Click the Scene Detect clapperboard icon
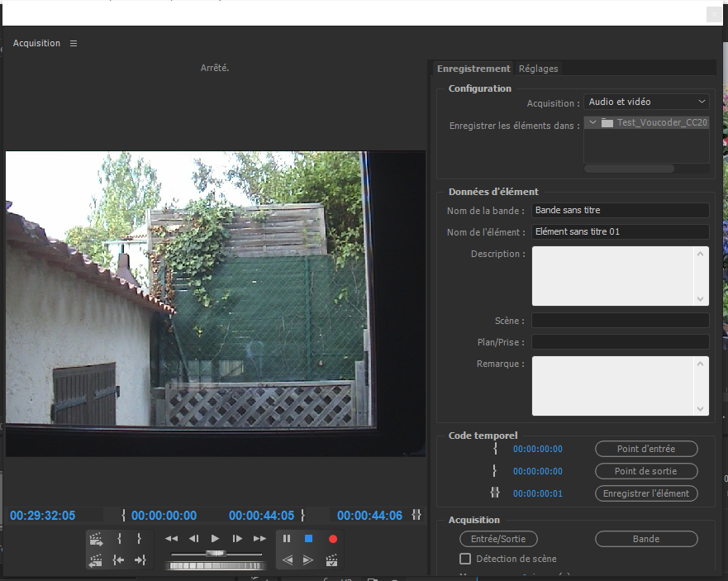The width and height of the screenshot is (728, 581). tap(332, 560)
